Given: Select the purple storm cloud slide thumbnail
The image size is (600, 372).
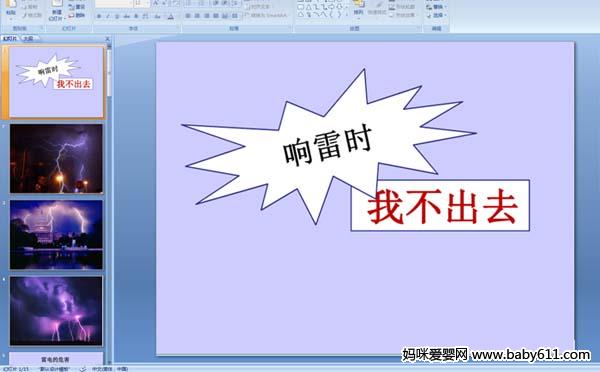Looking at the screenshot, I should coord(56,311).
